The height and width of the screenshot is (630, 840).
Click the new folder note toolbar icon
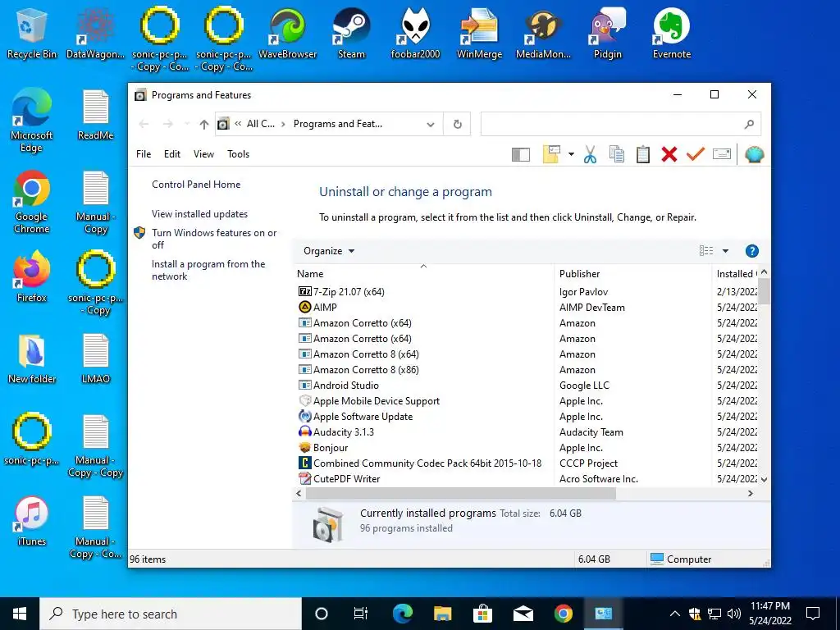pyautogui.click(x=551, y=155)
